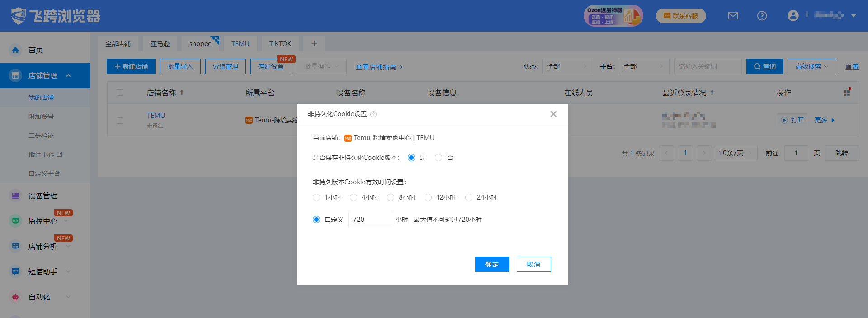Click the Ozon product selection banner
The height and width of the screenshot is (318, 868).
tap(613, 16)
